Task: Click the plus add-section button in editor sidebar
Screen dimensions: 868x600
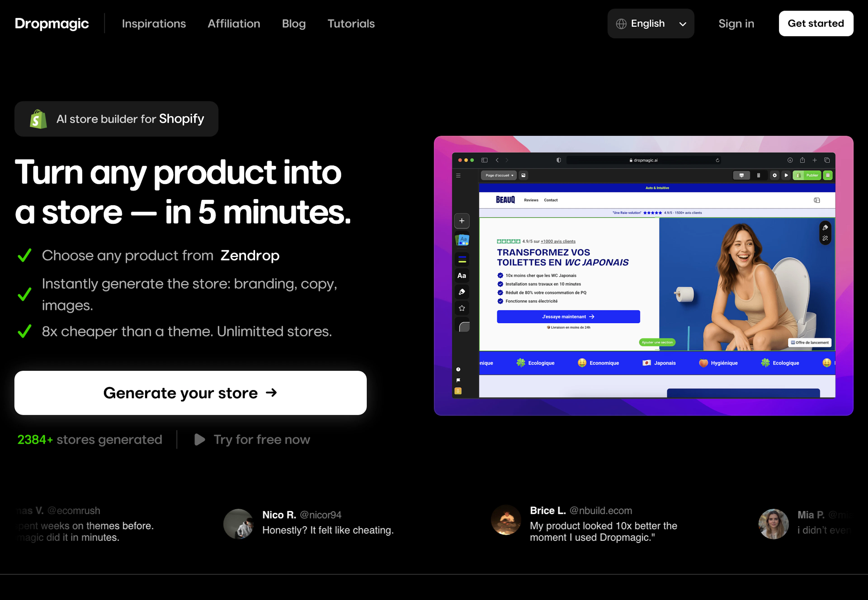Action: pyautogui.click(x=462, y=221)
